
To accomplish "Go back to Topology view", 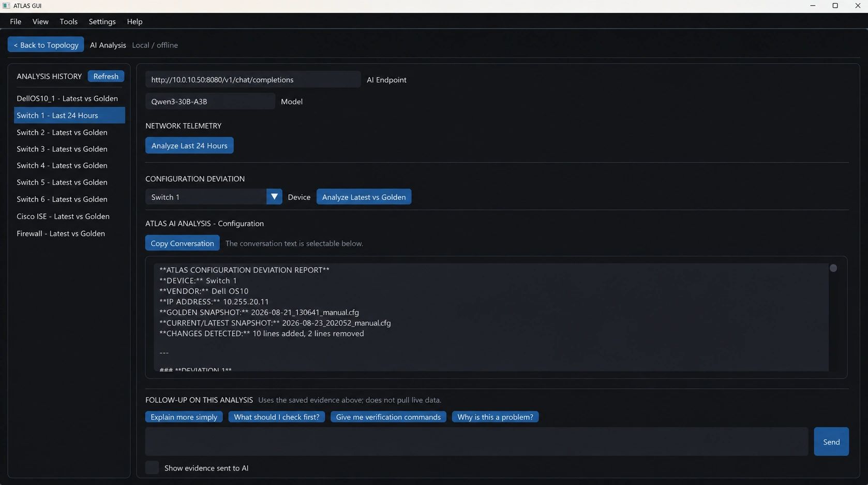I will click(46, 45).
